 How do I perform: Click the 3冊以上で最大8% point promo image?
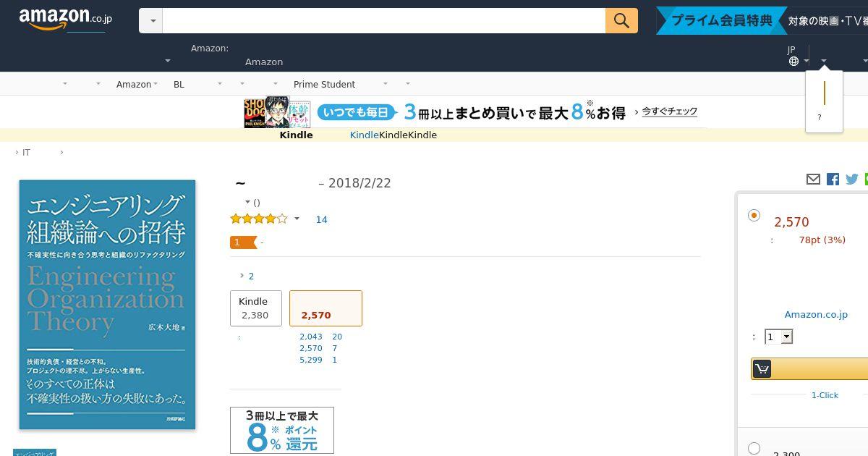[x=282, y=431]
